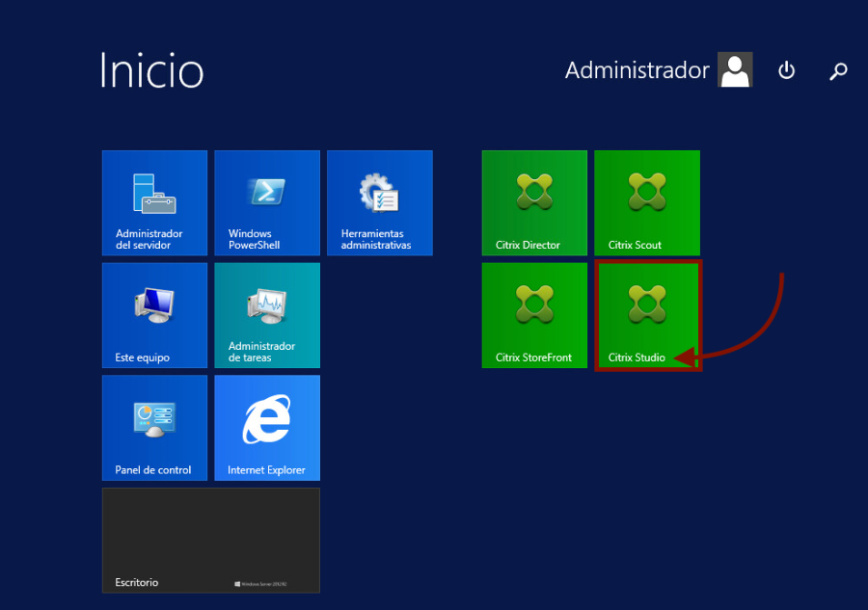Screen dimensions: 868x610
Task: Open Administrador de tareas tile
Action: pyautogui.click(x=267, y=315)
